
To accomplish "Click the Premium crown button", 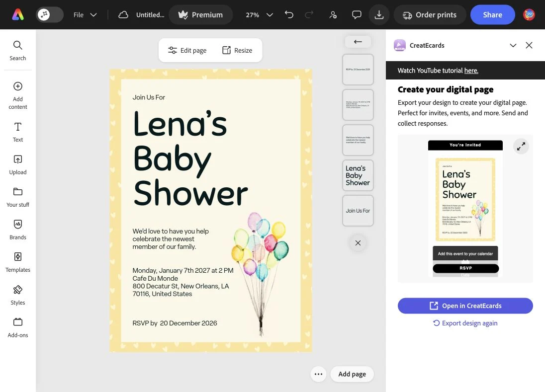I will pyautogui.click(x=200, y=15).
